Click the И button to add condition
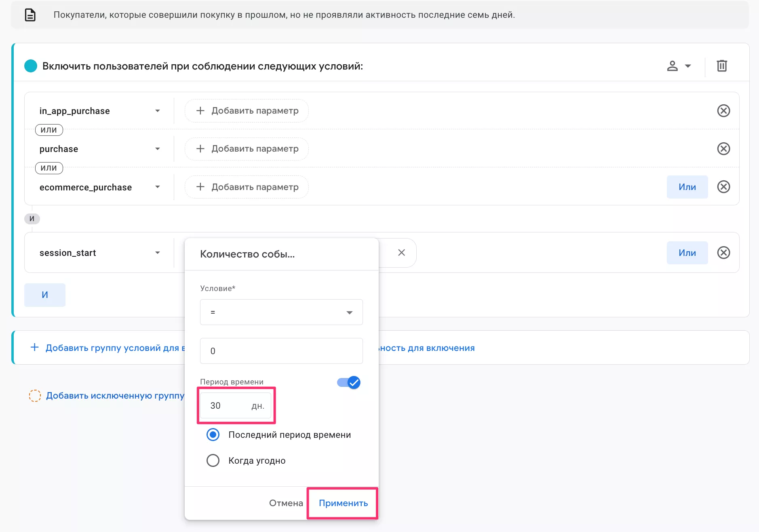The image size is (759, 532). [45, 295]
